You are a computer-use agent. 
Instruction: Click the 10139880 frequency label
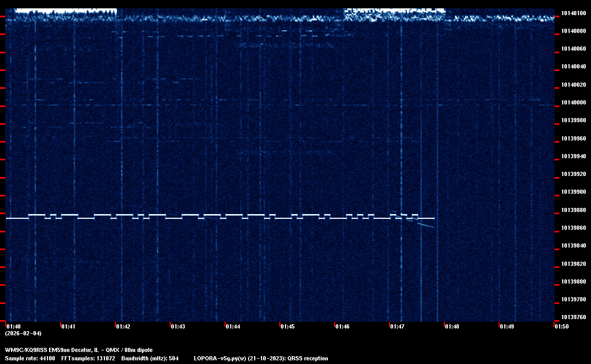point(572,210)
